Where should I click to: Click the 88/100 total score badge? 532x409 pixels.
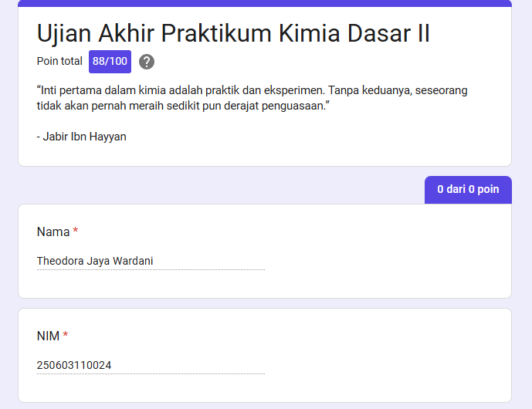tap(110, 62)
